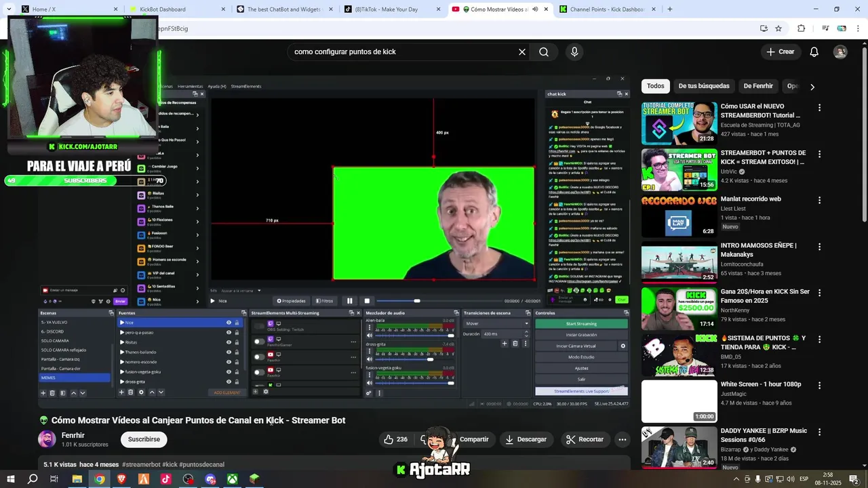Viewport: 868px width, 488px height.
Task: Mute the YouTube tab via its speaker icon
Action: [x=535, y=9]
